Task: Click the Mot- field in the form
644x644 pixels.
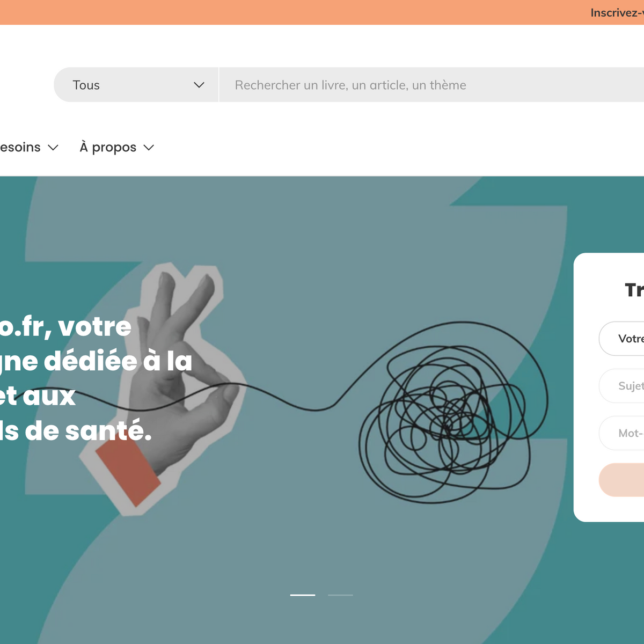Action: coord(621,433)
